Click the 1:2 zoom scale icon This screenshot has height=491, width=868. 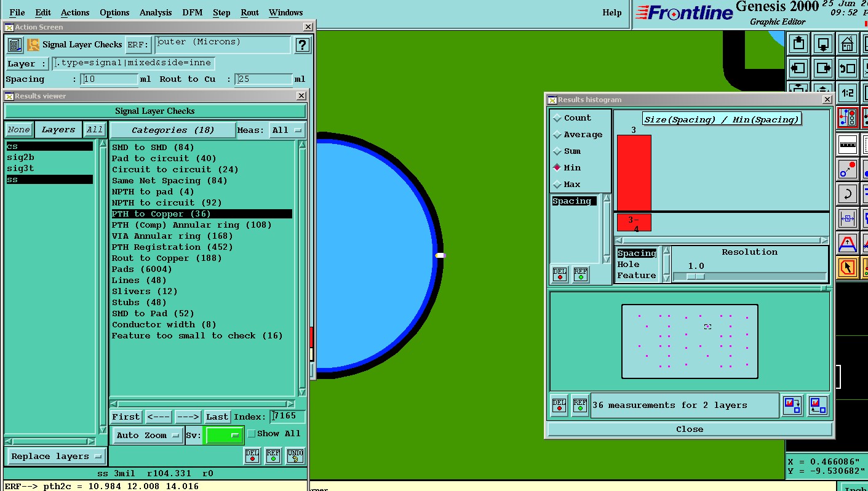click(x=848, y=93)
